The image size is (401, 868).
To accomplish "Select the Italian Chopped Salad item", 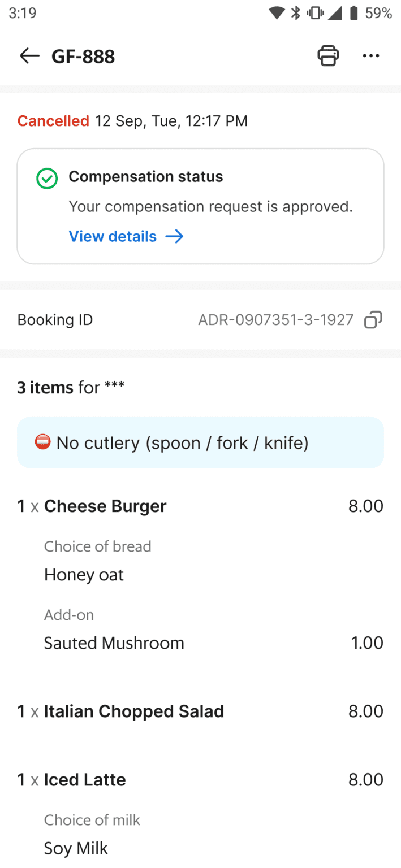I will click(134, 711).
